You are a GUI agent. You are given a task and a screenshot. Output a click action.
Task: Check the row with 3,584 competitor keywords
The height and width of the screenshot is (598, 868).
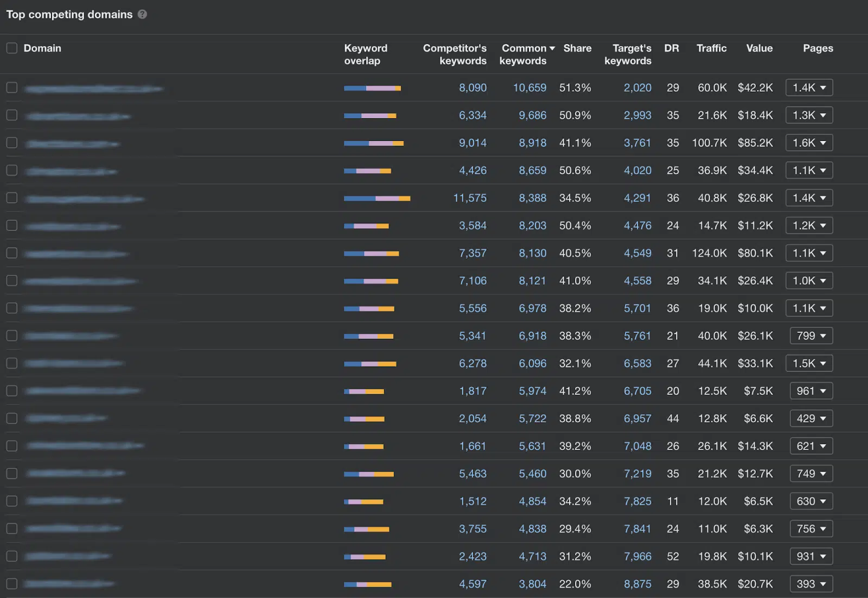tap(12, 226)
